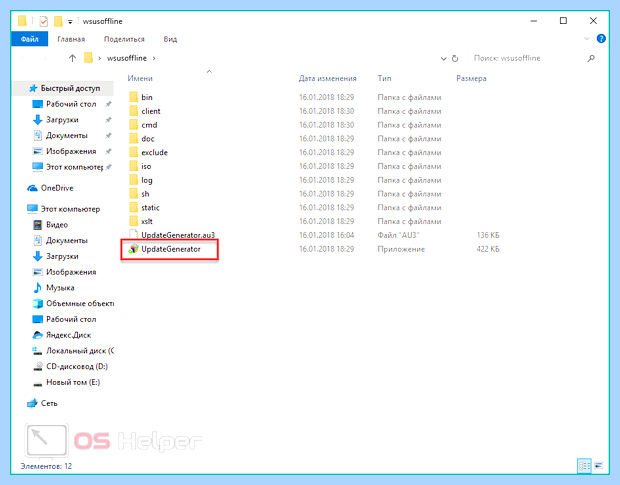620x485 pixels.
Task: Open OneDrive in navigation pane
Action: 50,188
